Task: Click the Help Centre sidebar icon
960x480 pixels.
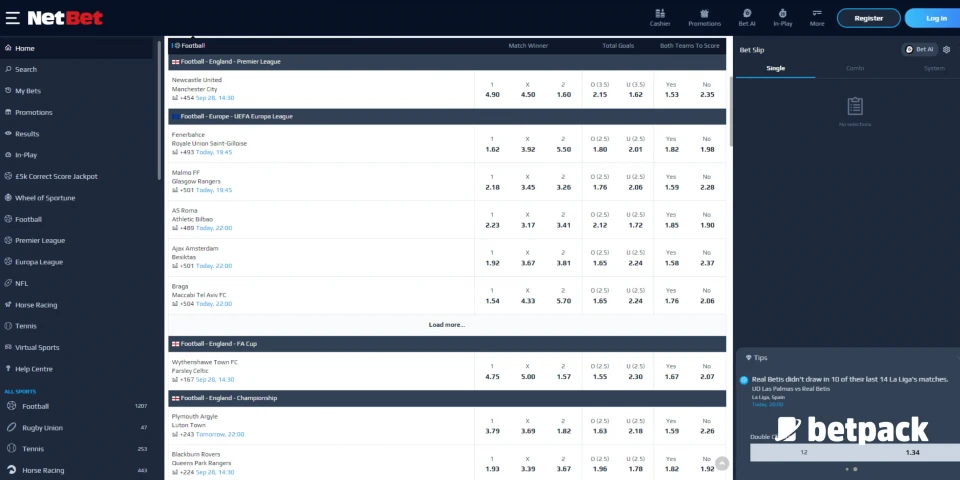Action: coord(9,369)
